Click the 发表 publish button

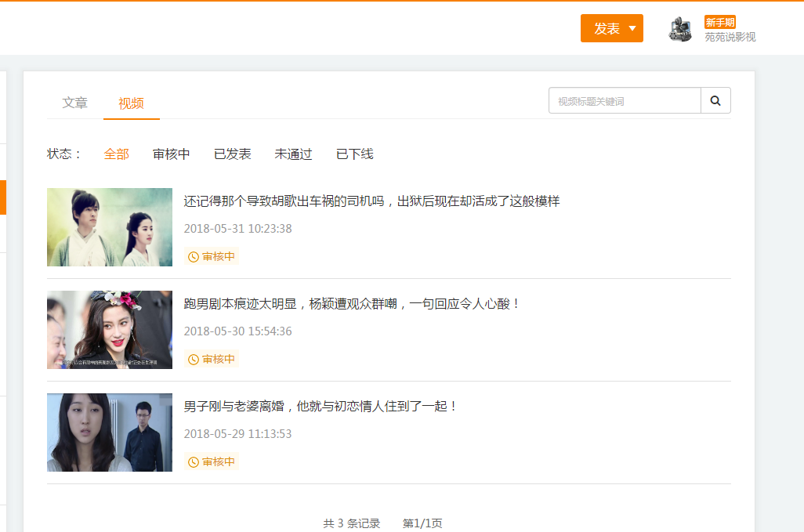[603, 27]
